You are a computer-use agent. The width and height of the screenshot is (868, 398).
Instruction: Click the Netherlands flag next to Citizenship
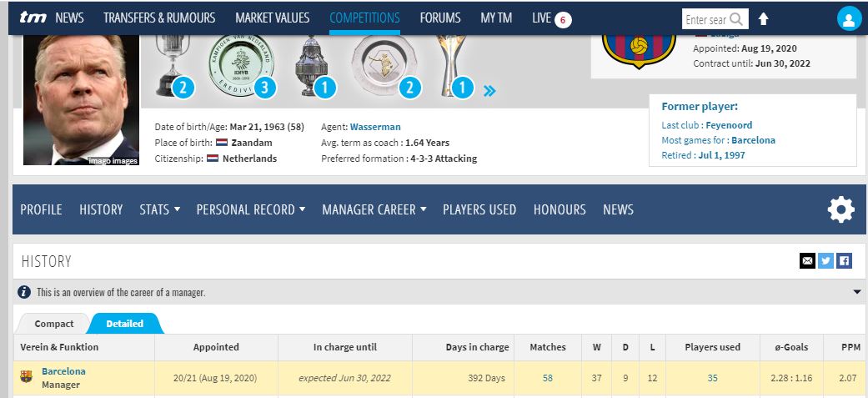coord(213,159)
